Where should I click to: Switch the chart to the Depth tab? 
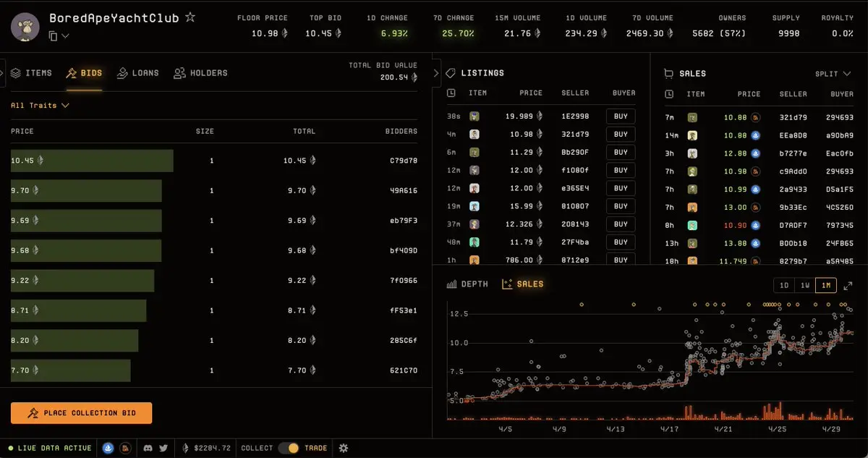click(x=467, y=284)
